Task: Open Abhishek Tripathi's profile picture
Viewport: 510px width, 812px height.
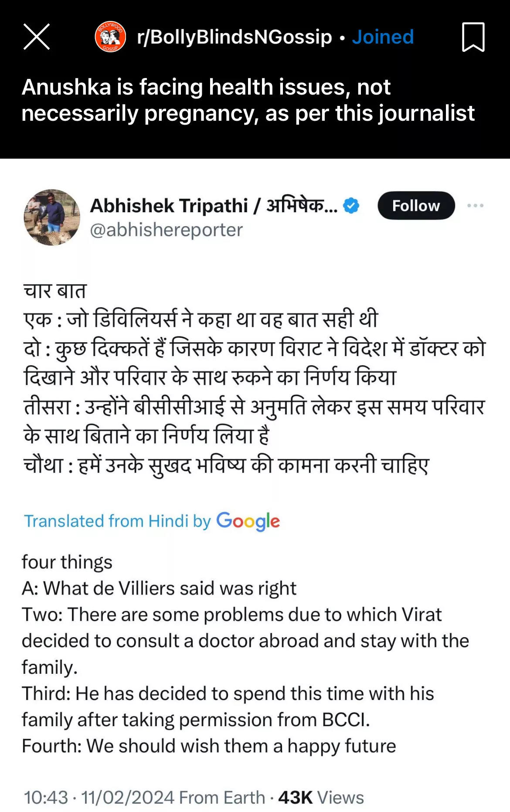Action: [52, 217]
